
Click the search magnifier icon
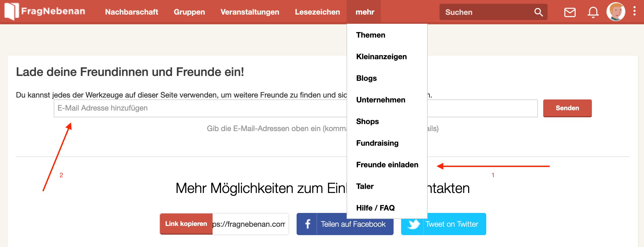538,12
